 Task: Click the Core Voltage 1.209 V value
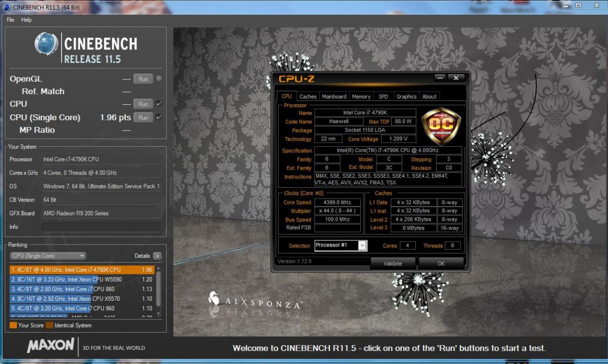[398, 139]
